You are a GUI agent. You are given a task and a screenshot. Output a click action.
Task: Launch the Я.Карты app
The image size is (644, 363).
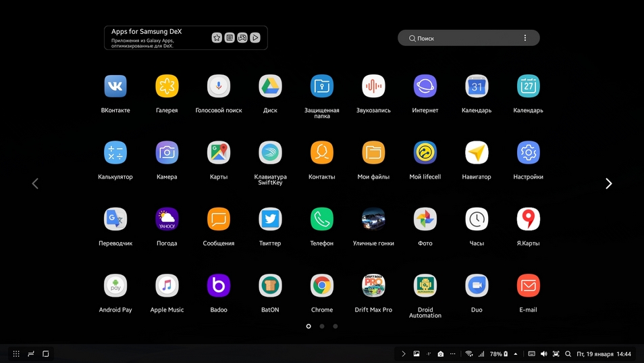[x=528, y=219]
